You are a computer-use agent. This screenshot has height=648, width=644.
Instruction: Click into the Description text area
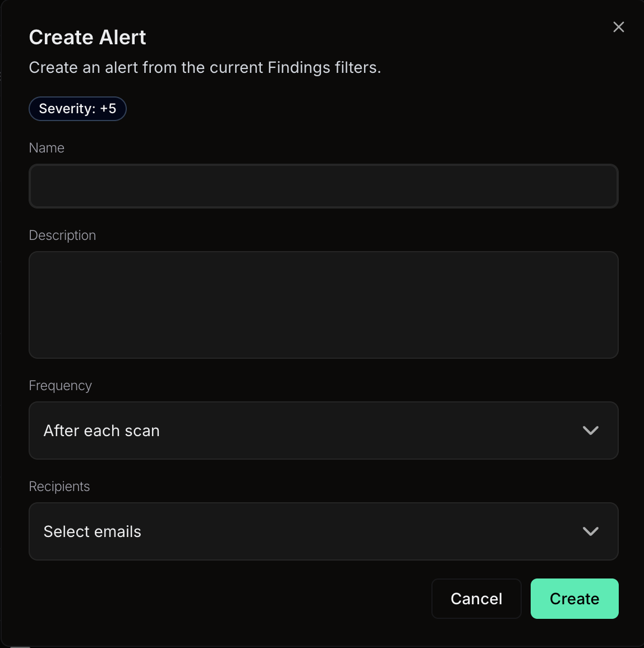[x=324, y=305]
